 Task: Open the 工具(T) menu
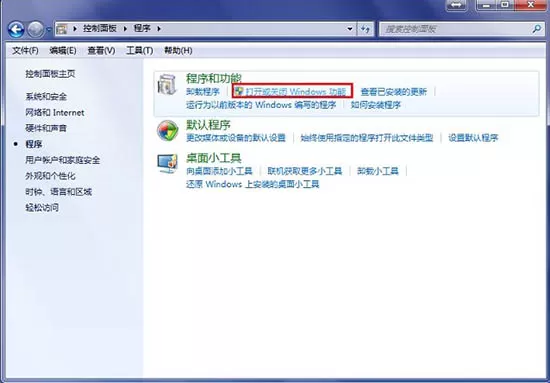tap(139, 51)
